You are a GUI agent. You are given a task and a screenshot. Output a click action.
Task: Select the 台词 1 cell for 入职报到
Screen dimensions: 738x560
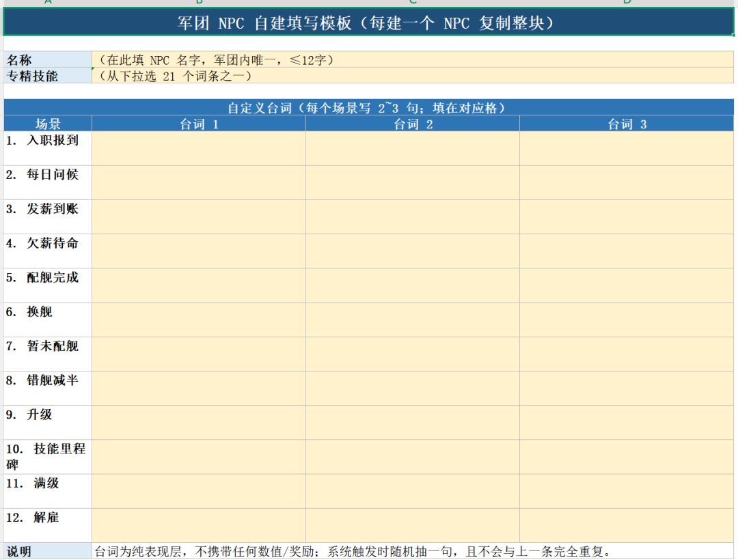[x=199, y=149]
